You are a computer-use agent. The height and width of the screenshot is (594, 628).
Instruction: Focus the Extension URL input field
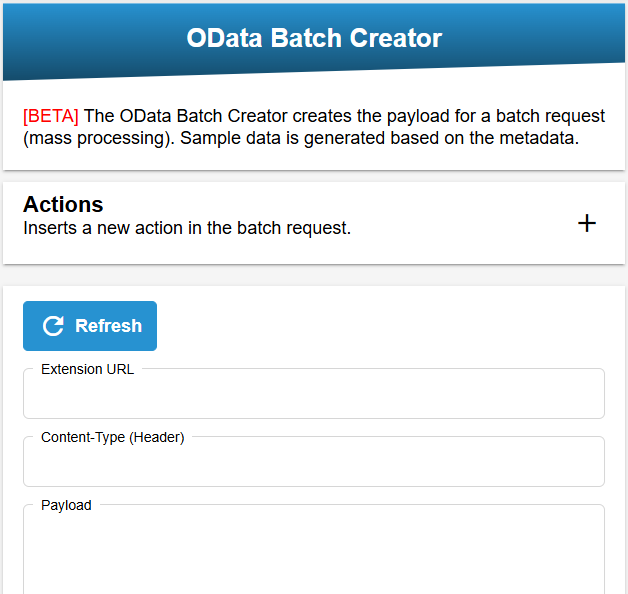coord(314,394)
